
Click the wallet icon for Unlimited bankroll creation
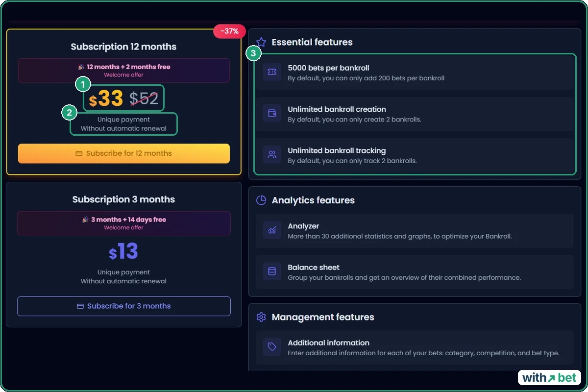click(x=272, y=113)
